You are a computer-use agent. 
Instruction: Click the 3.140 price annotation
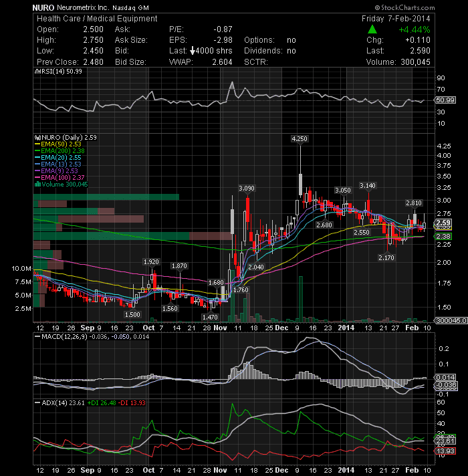[x=368, y=185]
